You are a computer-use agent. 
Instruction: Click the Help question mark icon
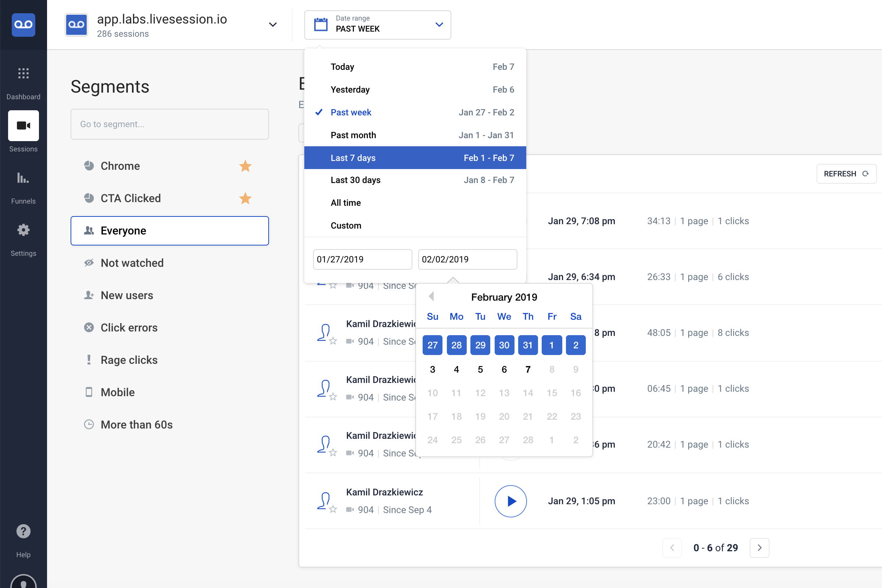(x=23, y=531)
